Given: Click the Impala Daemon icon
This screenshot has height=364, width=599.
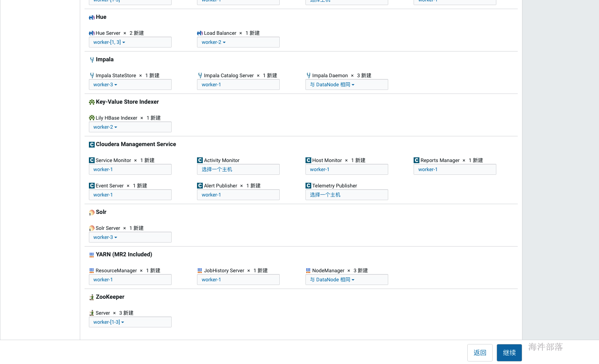Looking at the screenshot, I should [308, 76].
